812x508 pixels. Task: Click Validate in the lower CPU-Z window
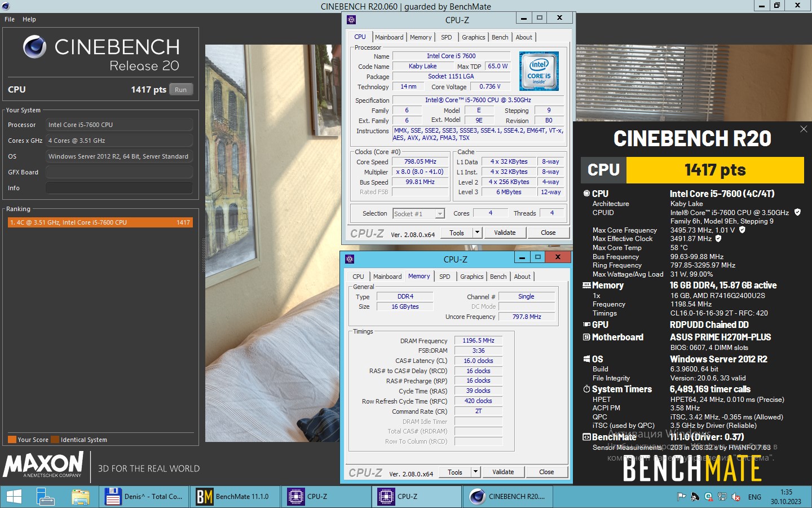tap(503, 472)
